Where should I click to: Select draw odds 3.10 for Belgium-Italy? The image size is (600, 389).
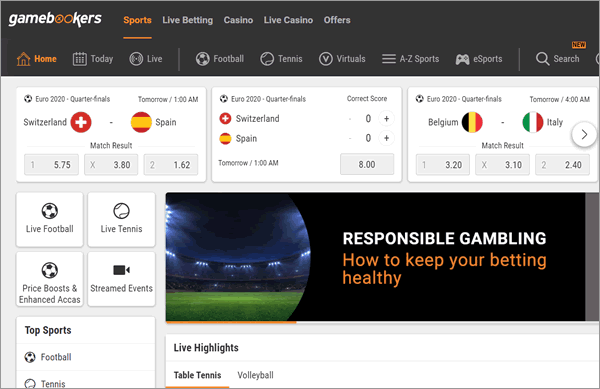(x=502, y=165)
